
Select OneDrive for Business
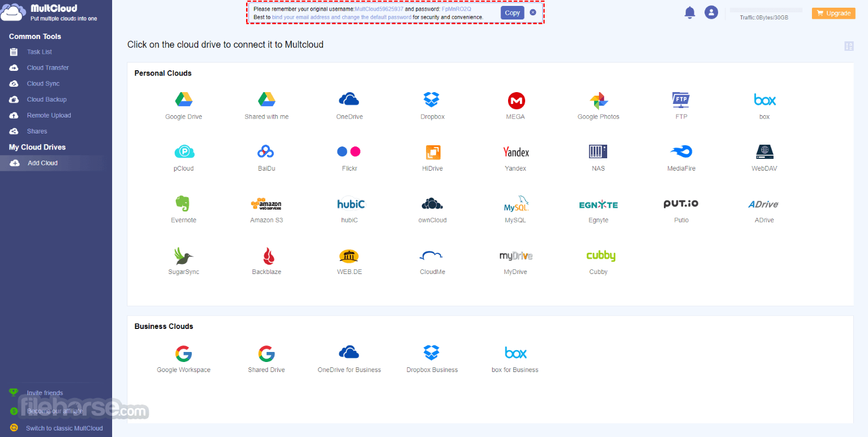coord(349,353)
